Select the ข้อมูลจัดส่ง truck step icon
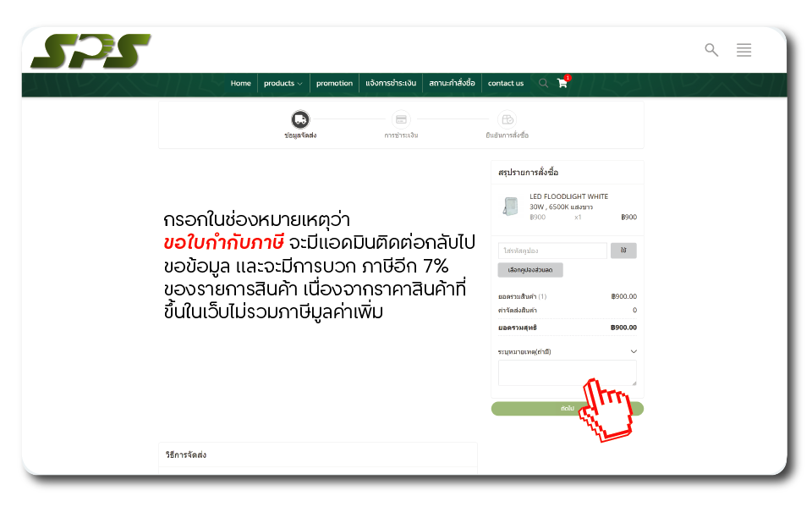 [300, 119]
